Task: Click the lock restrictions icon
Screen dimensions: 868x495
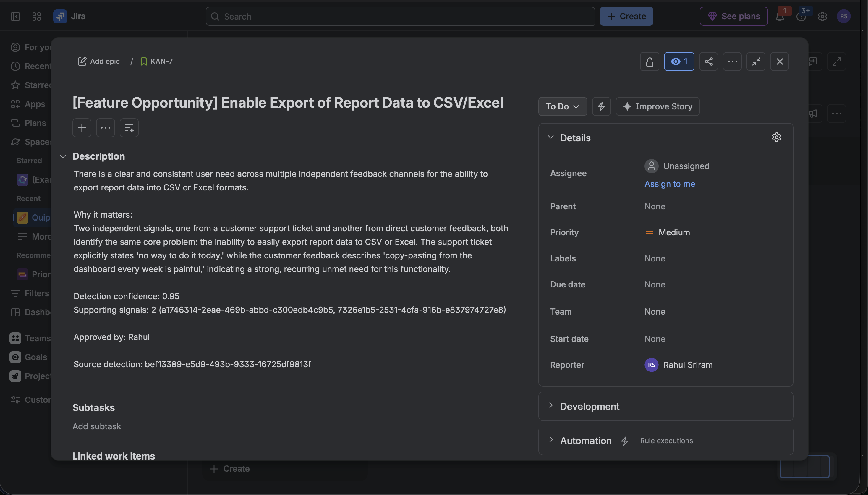Action: [x=650, y=62]
